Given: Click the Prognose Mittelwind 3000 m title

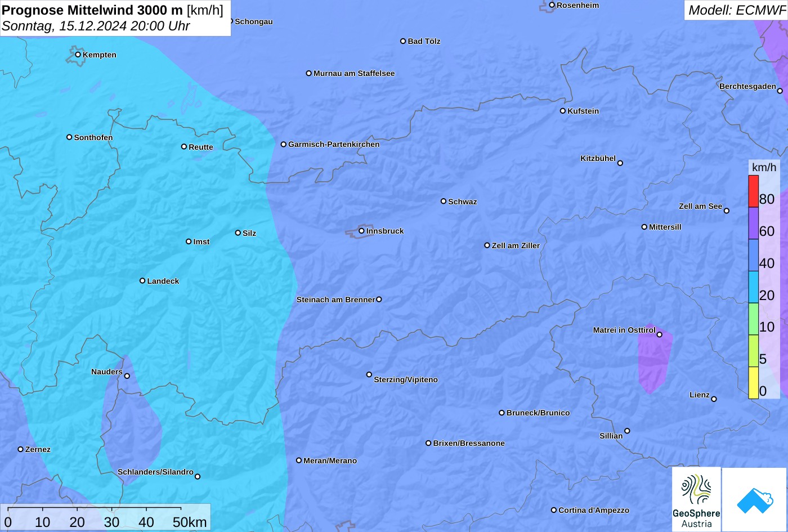Looking at the screenshot, I should click(x=92, y=10).
